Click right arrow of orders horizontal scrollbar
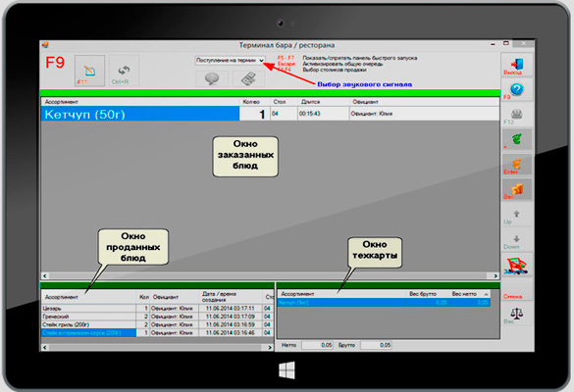Viewport: 574px width, 392px height. (496, 275)
